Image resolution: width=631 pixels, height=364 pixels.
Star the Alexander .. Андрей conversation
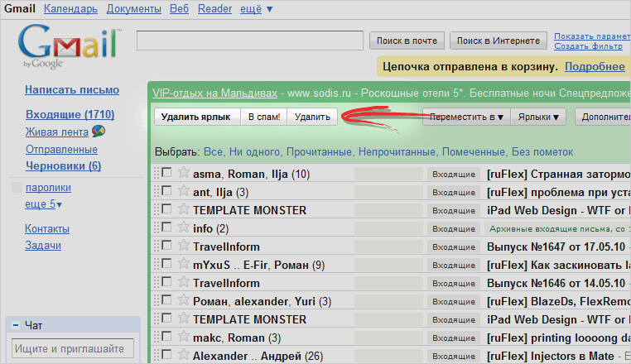pyautogui.click(x=184, y=355)
